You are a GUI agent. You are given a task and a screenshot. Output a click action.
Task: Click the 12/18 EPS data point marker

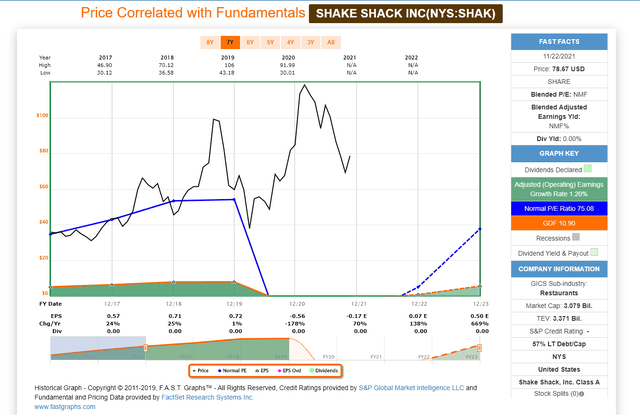173,282
